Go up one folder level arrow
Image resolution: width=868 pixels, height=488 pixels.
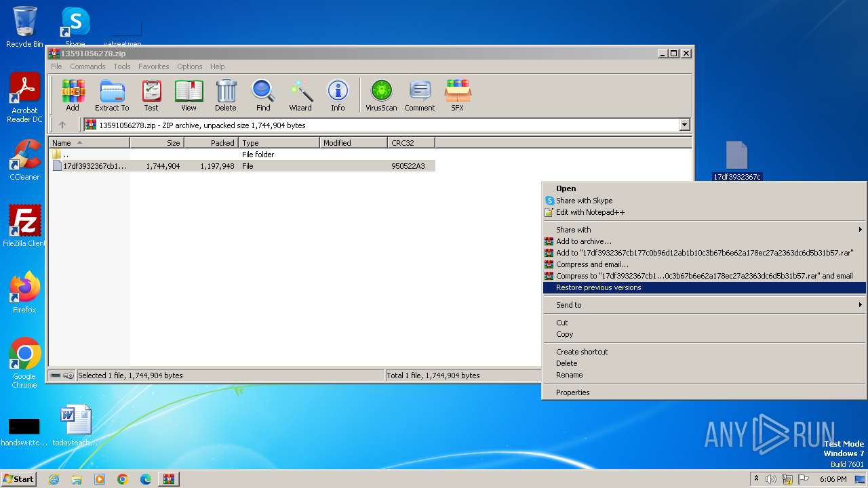[x=62, y=125]
